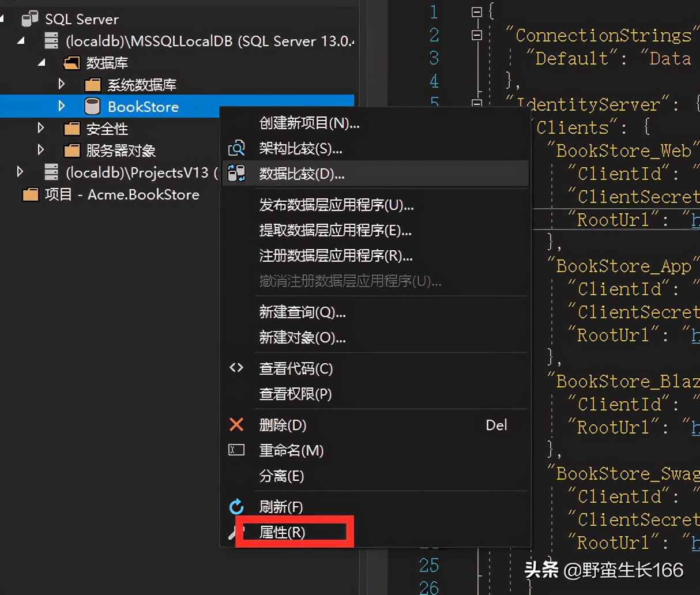Expand the (localdb)\ProjectsV13 server node
Image resolution: width=700 pixels, height=595 pixels.
20,172
